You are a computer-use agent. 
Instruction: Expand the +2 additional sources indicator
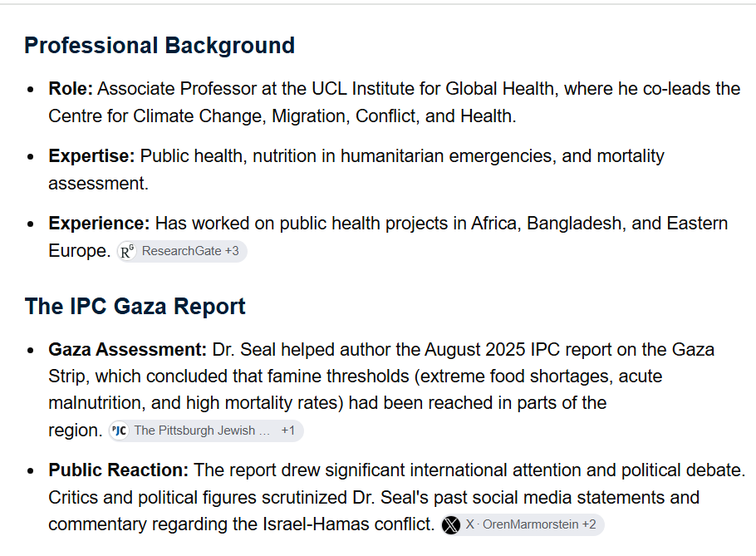(589, 524)
